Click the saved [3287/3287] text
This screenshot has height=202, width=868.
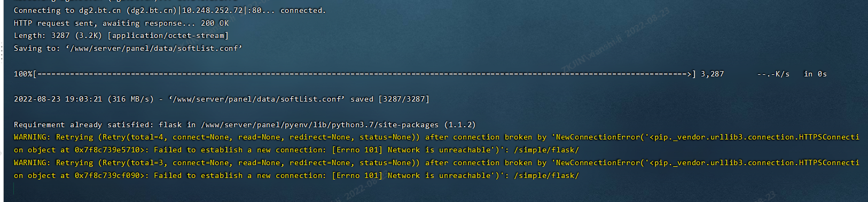[x=390, y=99]
